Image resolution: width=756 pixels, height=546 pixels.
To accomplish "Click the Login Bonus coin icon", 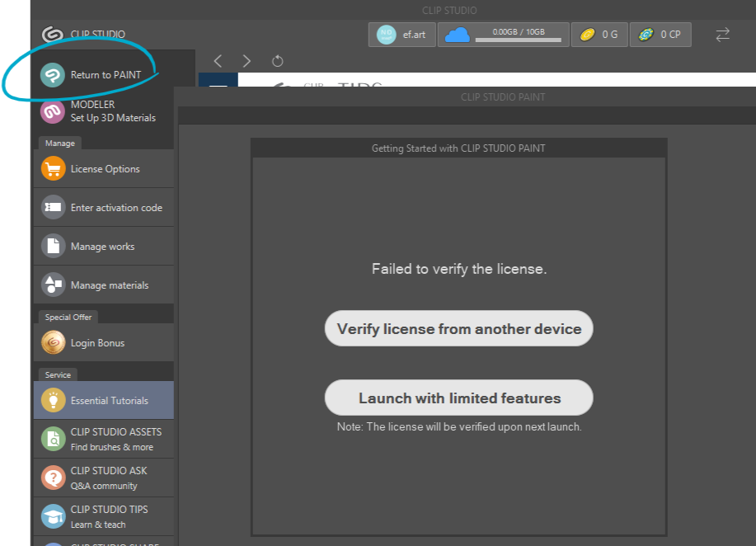I will (53, 342).
